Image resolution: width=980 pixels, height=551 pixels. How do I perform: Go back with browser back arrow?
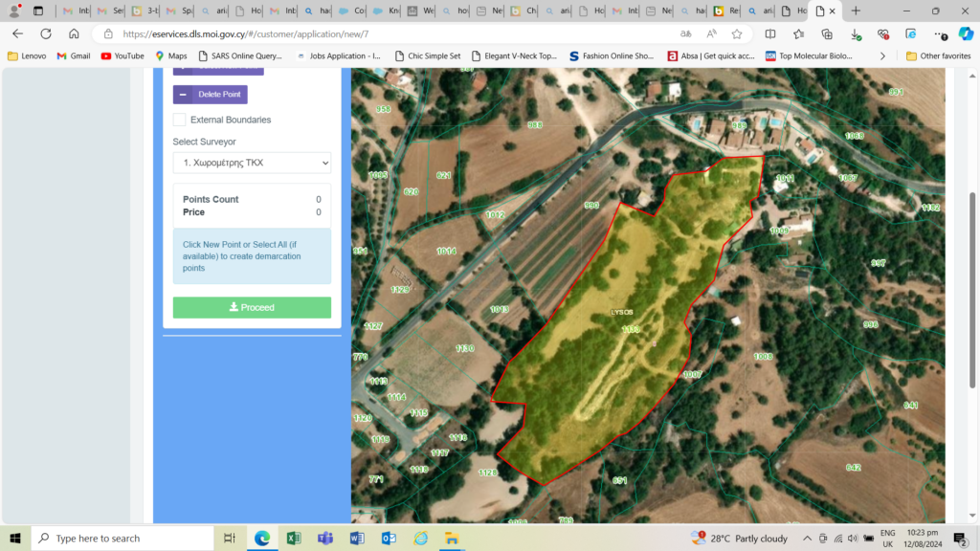(17, 33)
